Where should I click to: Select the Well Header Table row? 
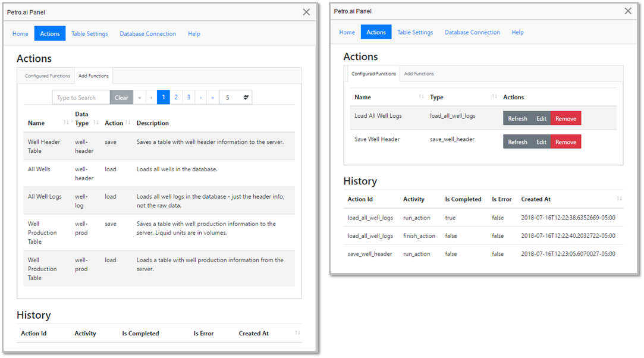pos(159,146)
